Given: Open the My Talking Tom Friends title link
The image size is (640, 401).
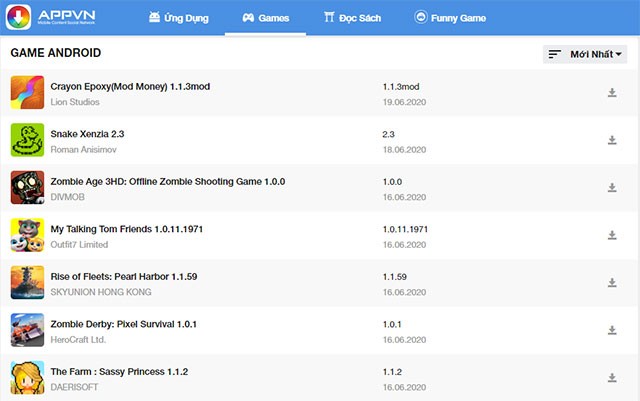Looking at the screenshot, I should click(126, 229).
